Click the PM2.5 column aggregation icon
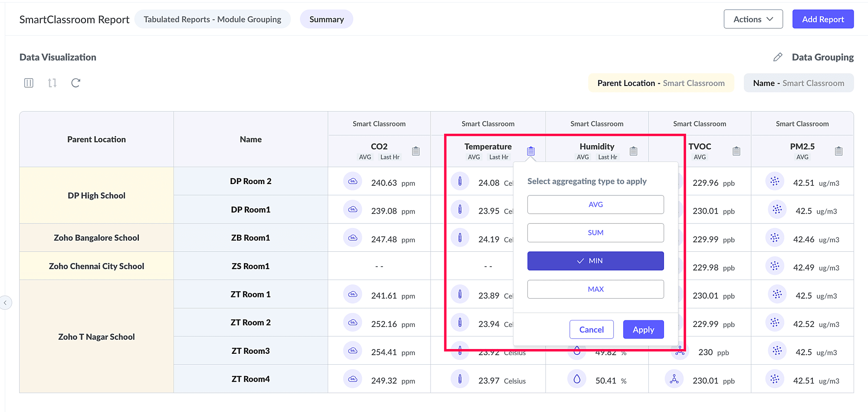 [x=838, y=151]
